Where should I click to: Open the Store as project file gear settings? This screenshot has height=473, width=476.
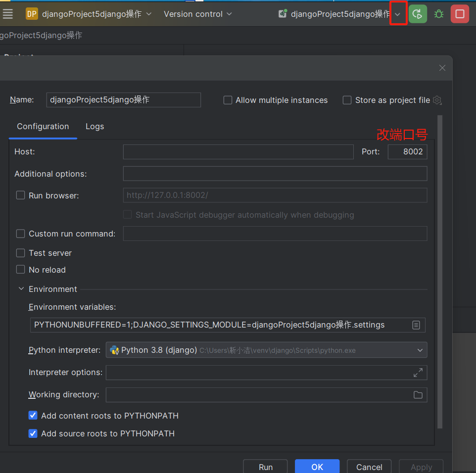[437, 100]
